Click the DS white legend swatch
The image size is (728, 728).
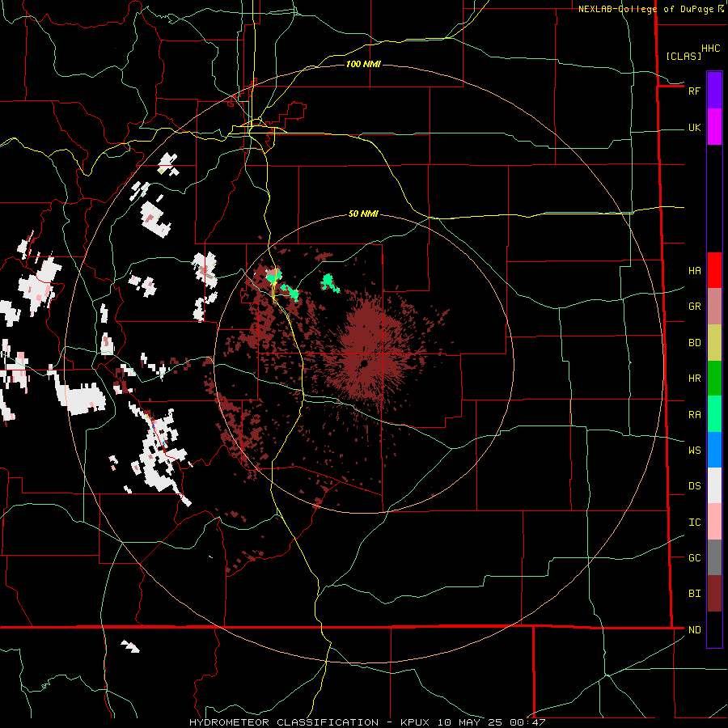point(714,485)
